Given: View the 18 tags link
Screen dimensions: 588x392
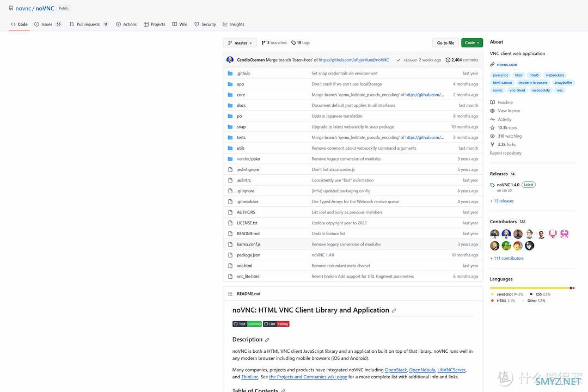Looking at the screenshot, I should click(301, 43).
